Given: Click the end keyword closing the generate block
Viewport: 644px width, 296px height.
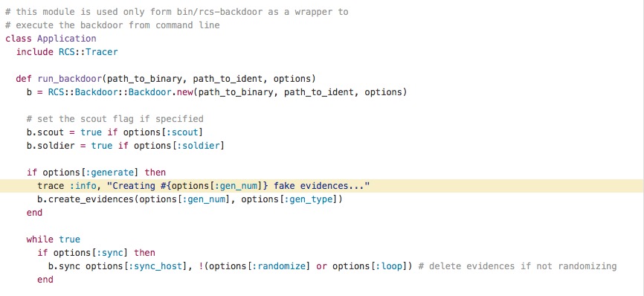Looking at the screenshot, I should (x=34, y=213).
